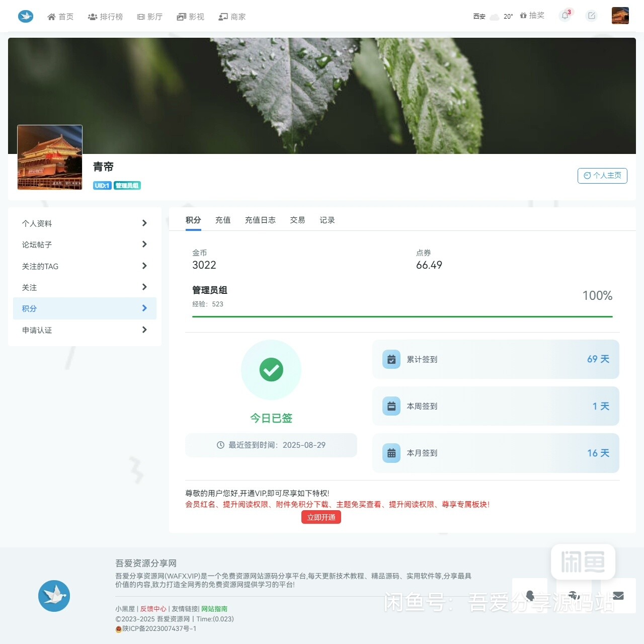Viewport: 644px width, 644px height.
Task: Click the mail envelope icon in footer
Action: pos(618,596)
